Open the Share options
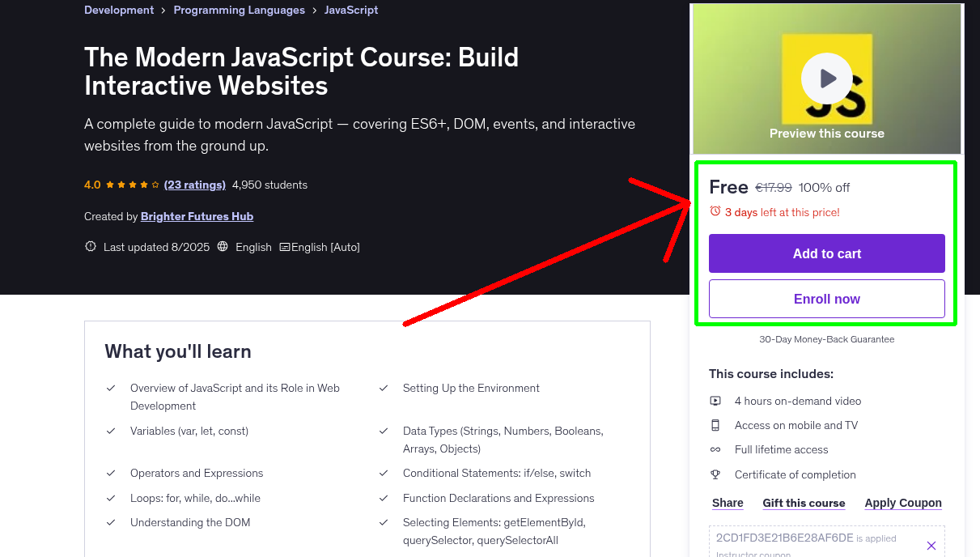Image resolution: width=980 pixels, height=557 pixels. [x=727, y=503]
